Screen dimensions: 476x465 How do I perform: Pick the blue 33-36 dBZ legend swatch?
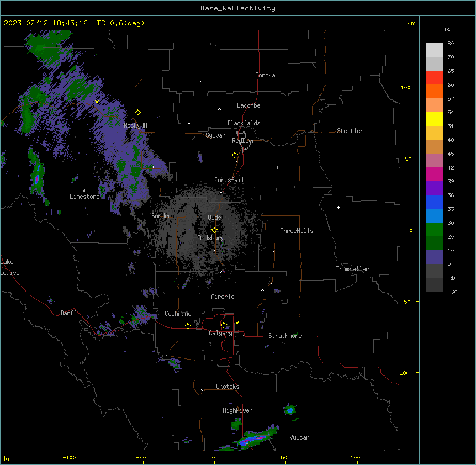coord(434,202)
